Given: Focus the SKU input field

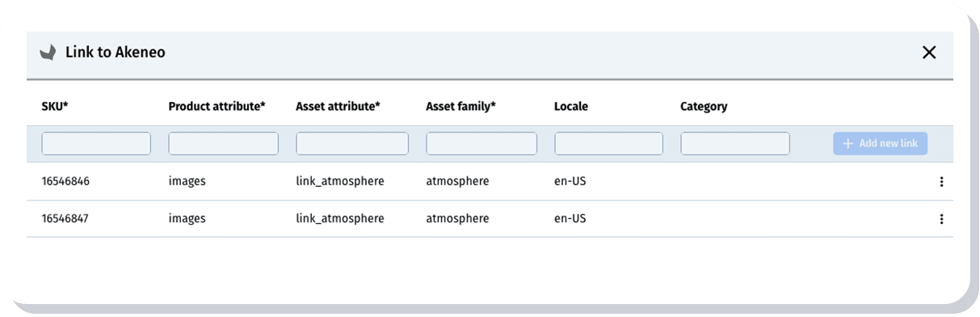Looking at the screenshot, I should 96,144.
